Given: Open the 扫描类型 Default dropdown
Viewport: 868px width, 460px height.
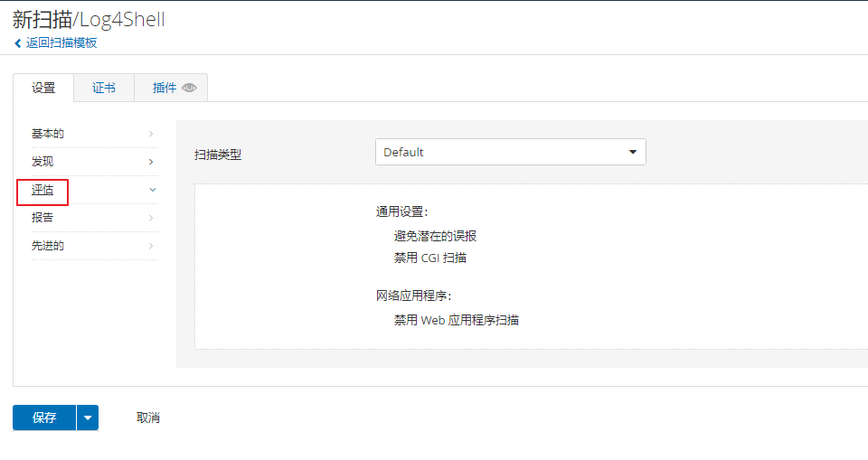Looking at the screenshot, I should [x=510, y=152].
